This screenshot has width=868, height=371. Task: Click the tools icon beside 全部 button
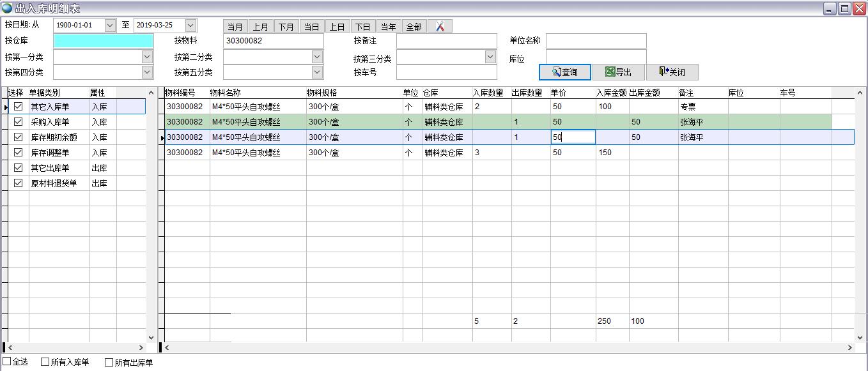440,26
